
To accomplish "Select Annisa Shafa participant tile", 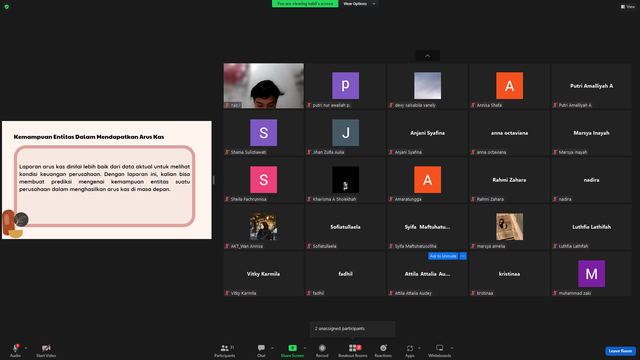I will (509, 86).
